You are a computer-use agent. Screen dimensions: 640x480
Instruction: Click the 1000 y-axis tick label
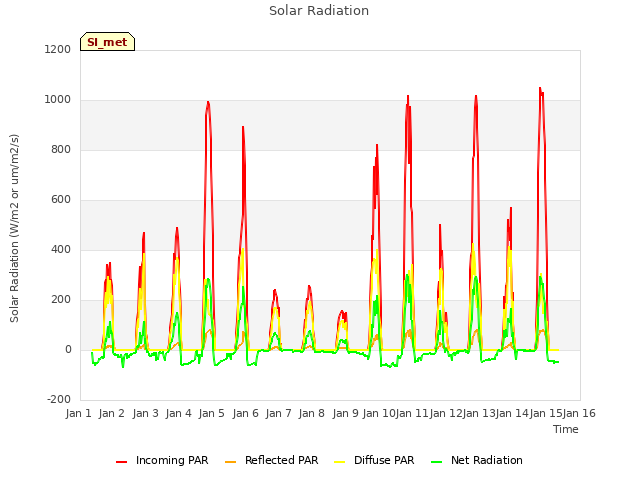tap(58, 100)
